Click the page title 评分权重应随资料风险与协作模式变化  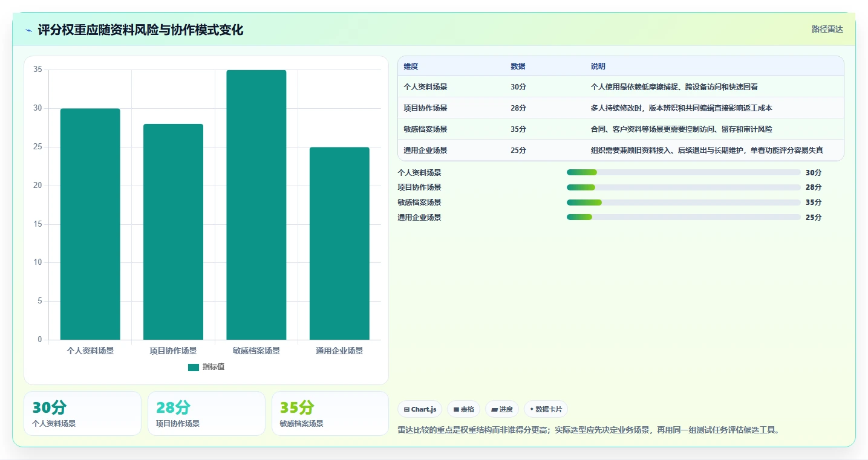[x=140, y=30]
